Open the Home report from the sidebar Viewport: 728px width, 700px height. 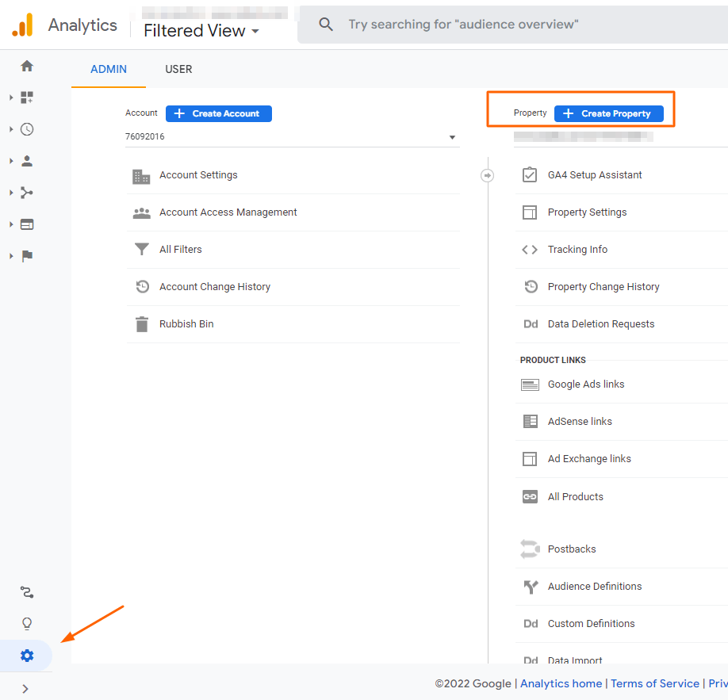(26, 66)
